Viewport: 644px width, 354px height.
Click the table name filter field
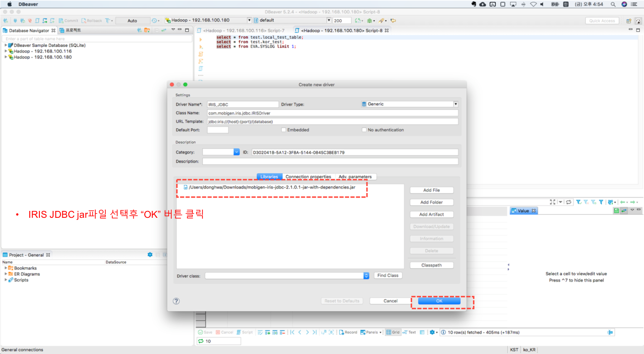[x=98, y=39]
